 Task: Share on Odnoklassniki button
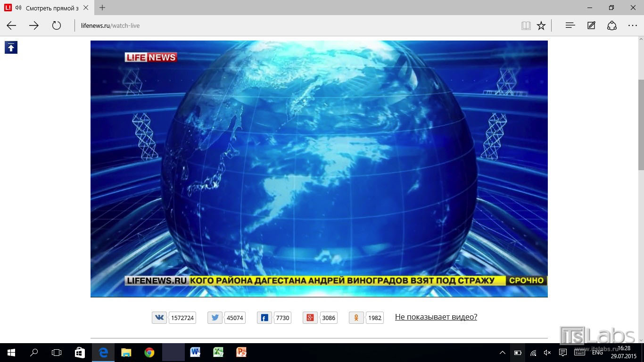coord(356,318)
